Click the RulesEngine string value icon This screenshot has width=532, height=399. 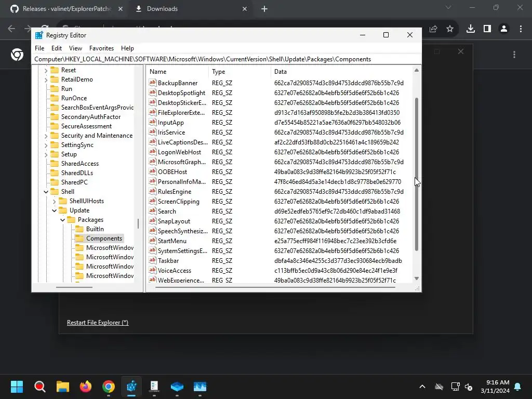pyautogui.click(x=153, y=191)
